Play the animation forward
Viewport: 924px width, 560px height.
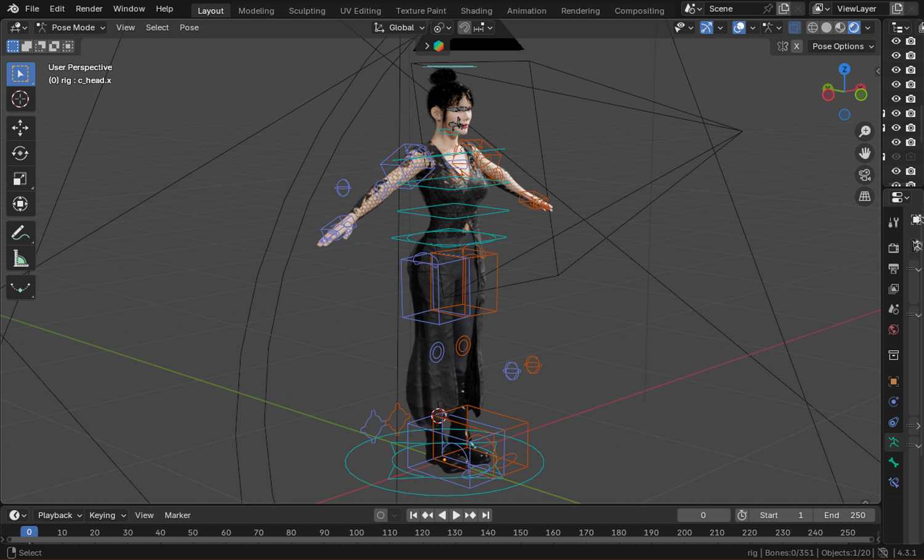(456, 515)
